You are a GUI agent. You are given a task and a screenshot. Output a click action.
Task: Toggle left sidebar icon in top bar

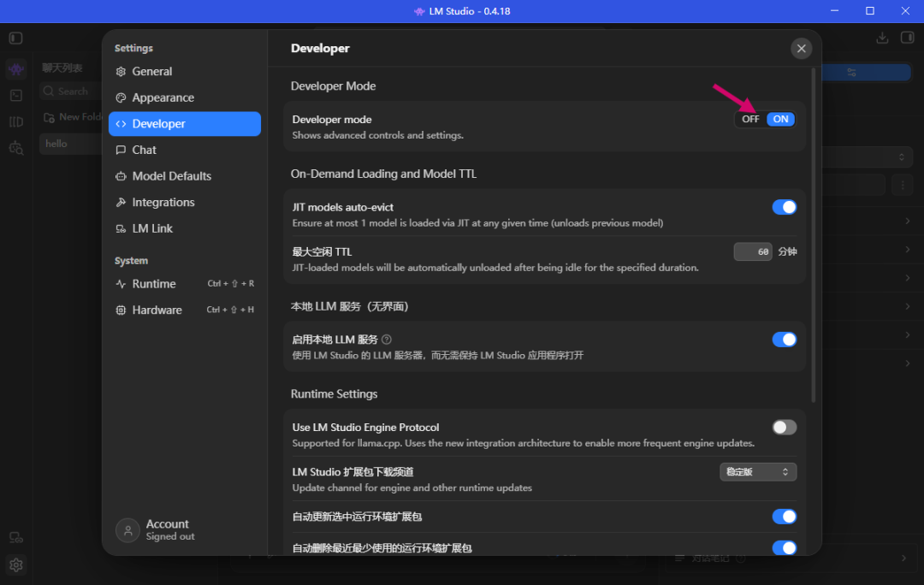(16, 38)
